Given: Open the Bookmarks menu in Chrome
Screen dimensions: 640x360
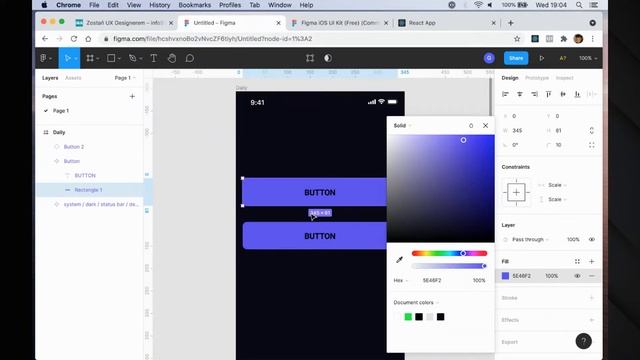Looking at the screenshot, I should click(x=195, y=5).
